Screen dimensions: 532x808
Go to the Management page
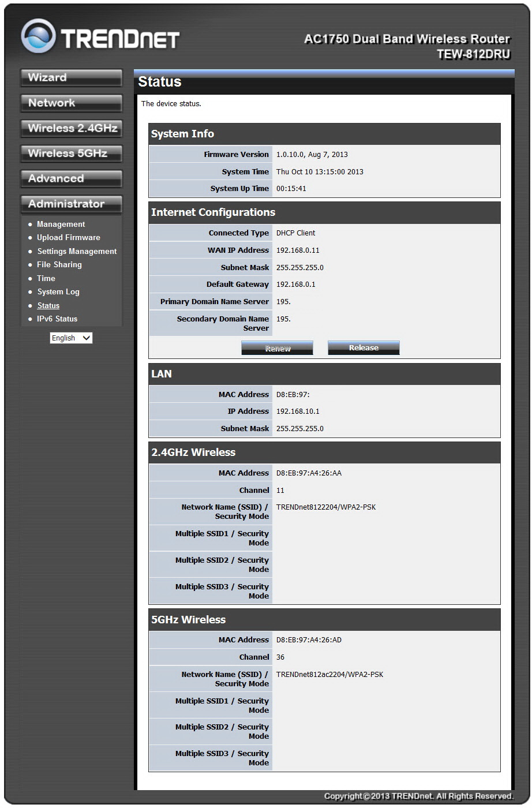(61, 224)
